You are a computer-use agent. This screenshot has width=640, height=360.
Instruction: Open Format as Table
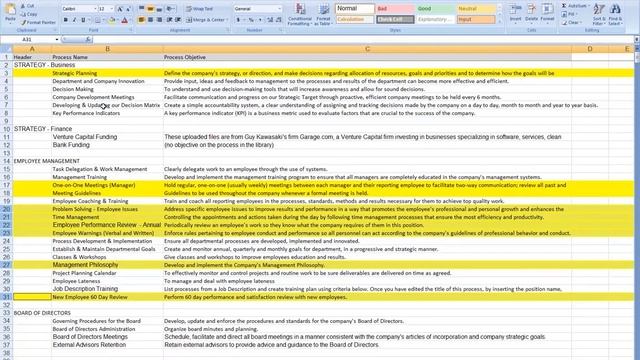[323, 14]
